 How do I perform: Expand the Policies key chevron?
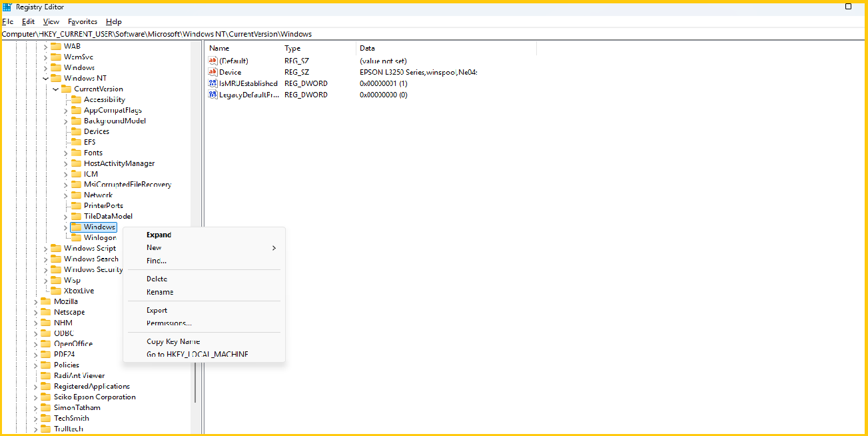click(36, 365)
